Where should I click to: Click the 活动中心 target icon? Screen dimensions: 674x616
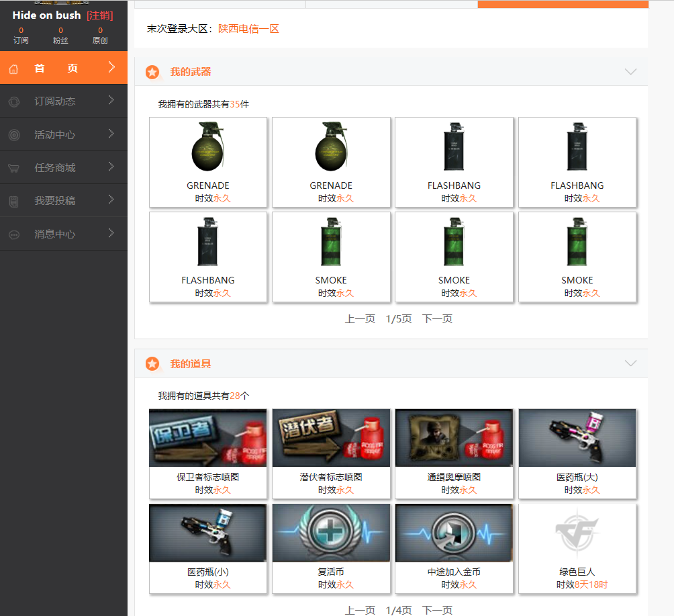coord(14,135)
